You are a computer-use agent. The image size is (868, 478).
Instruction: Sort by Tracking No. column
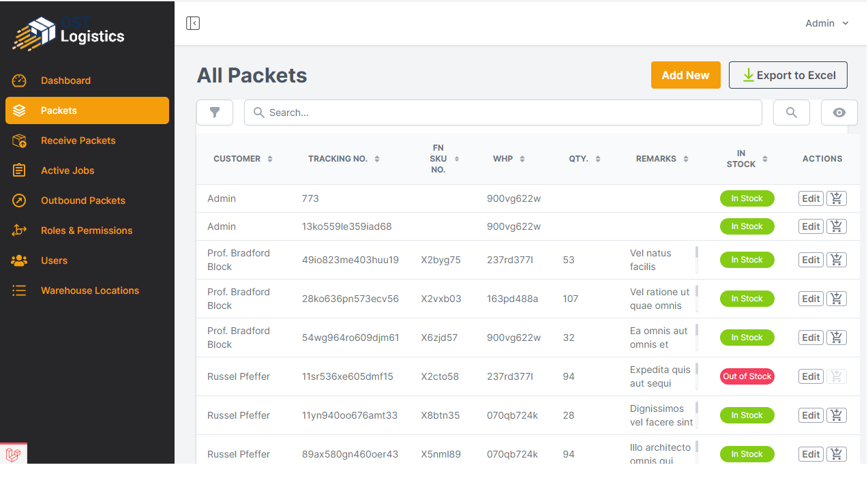tap(344, 159)
